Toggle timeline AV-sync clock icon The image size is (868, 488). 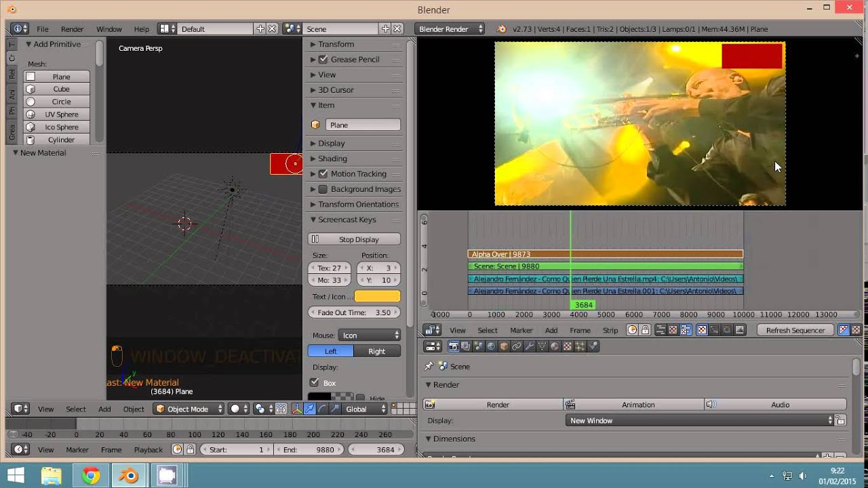pyautogui.click(x=178, y=449)
